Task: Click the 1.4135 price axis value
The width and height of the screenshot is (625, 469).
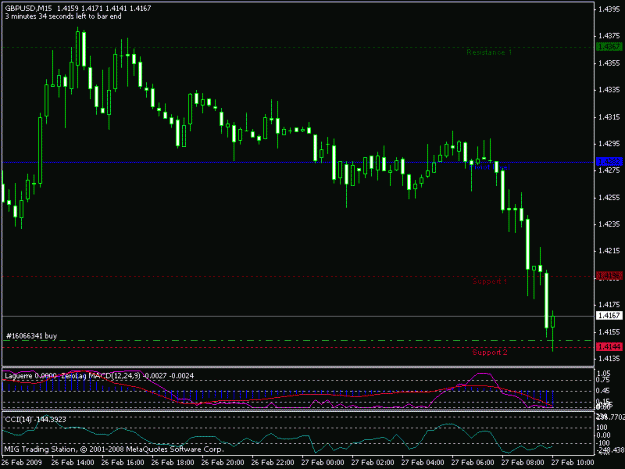Action: (x=609, y=358)
